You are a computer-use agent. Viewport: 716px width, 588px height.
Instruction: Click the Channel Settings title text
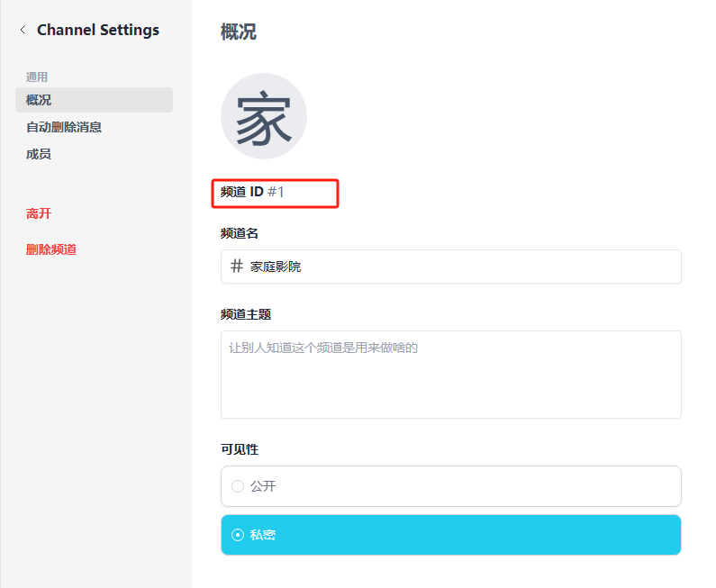click(x=97, y=30)
